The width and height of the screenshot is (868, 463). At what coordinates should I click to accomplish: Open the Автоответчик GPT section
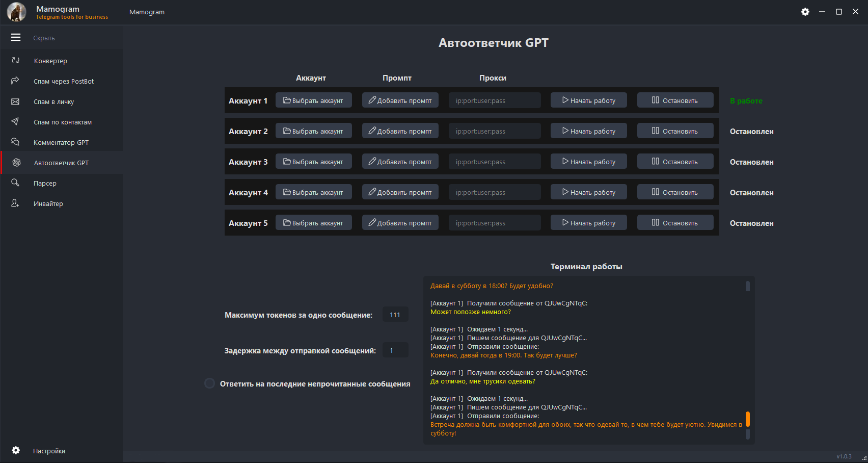[x=61, y=163]
